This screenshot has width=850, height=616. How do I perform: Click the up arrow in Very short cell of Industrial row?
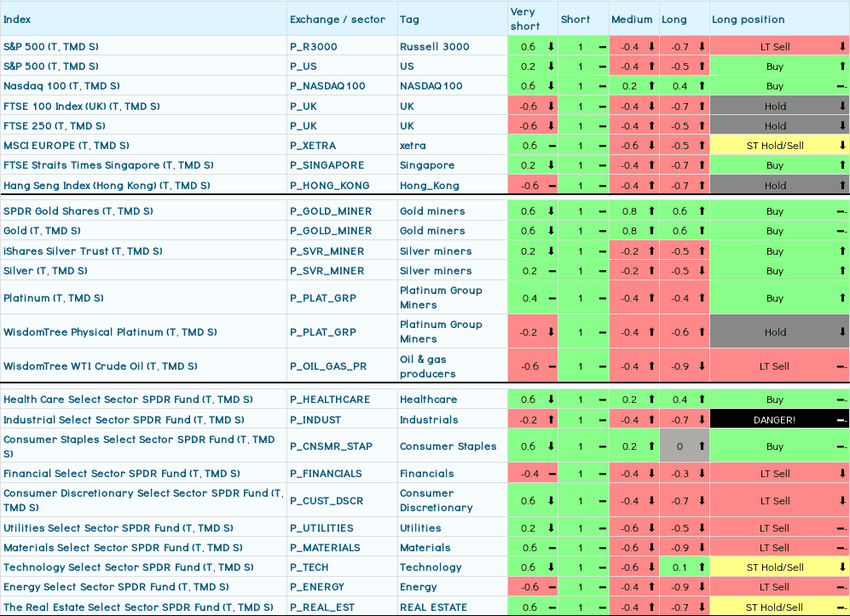[552, 419]
